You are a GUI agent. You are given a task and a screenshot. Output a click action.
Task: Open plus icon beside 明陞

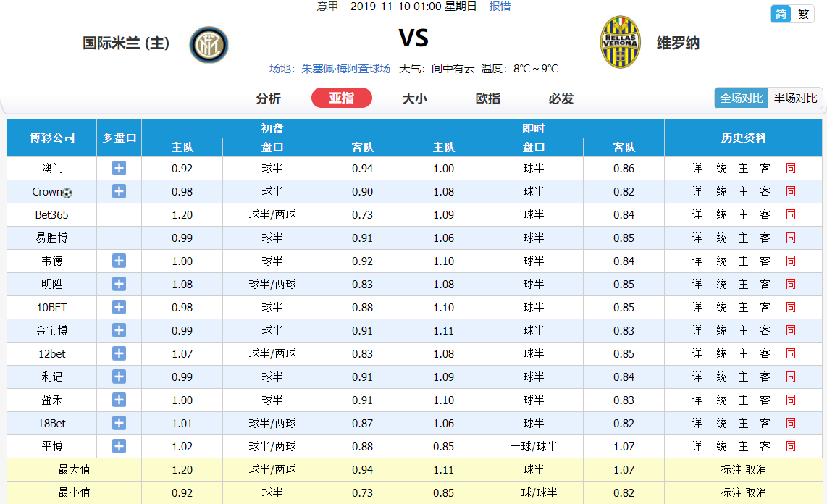point(119,284)
